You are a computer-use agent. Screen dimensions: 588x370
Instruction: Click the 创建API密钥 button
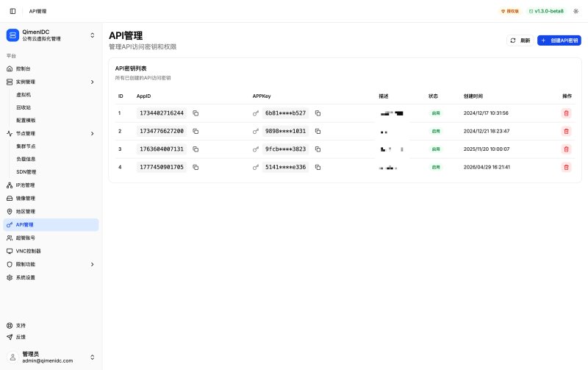point(559,40)
